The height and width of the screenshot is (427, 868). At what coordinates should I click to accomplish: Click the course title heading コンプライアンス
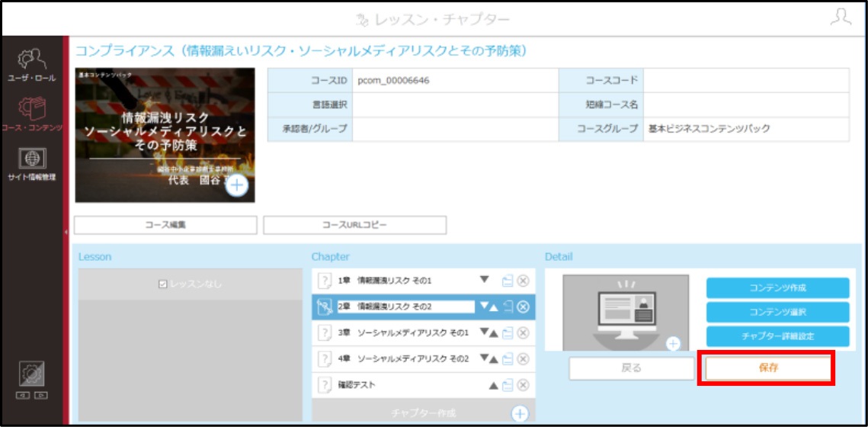tap(300, 51)
